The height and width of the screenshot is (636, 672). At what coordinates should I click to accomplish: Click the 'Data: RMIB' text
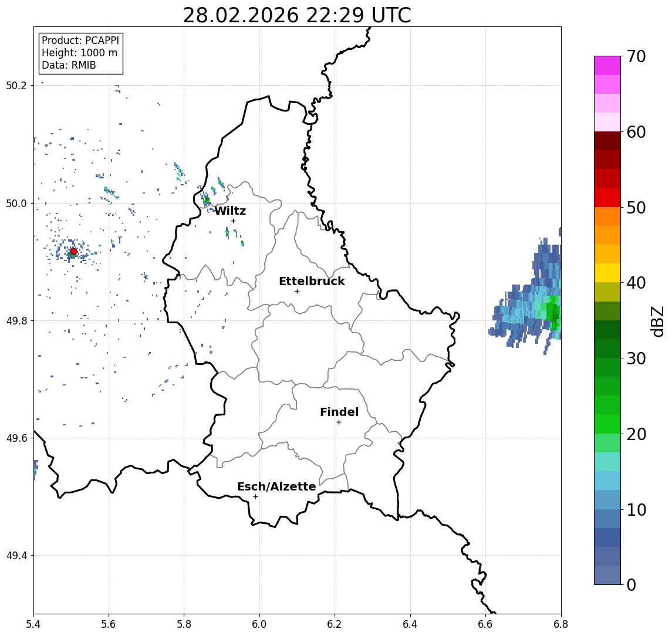tap(69, 65)
